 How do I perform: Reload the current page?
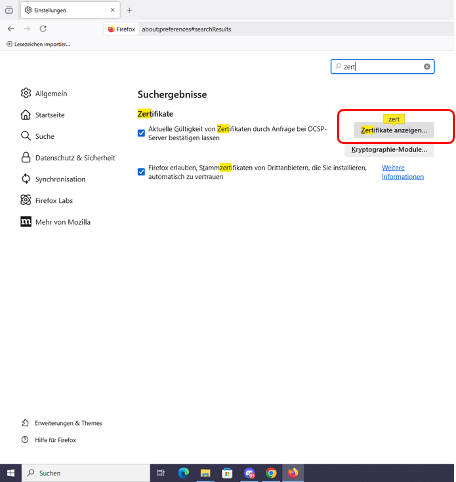[x=43, y=29]
